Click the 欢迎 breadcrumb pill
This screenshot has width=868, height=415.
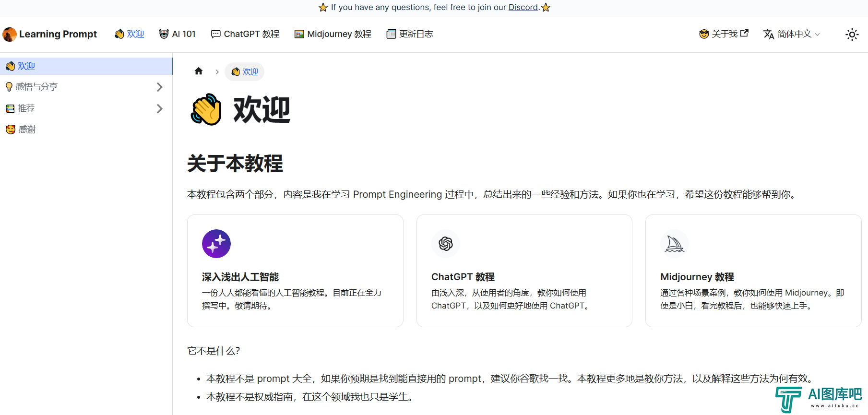click(245, 71)
